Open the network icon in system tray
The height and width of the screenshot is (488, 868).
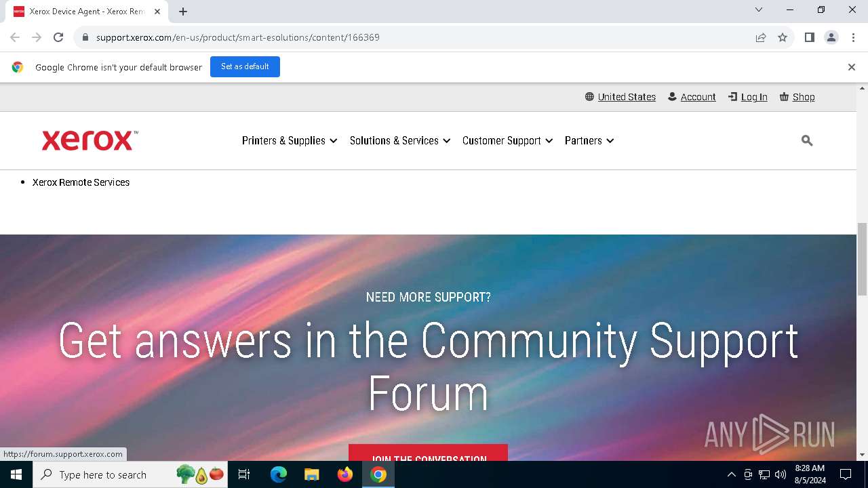764,474
